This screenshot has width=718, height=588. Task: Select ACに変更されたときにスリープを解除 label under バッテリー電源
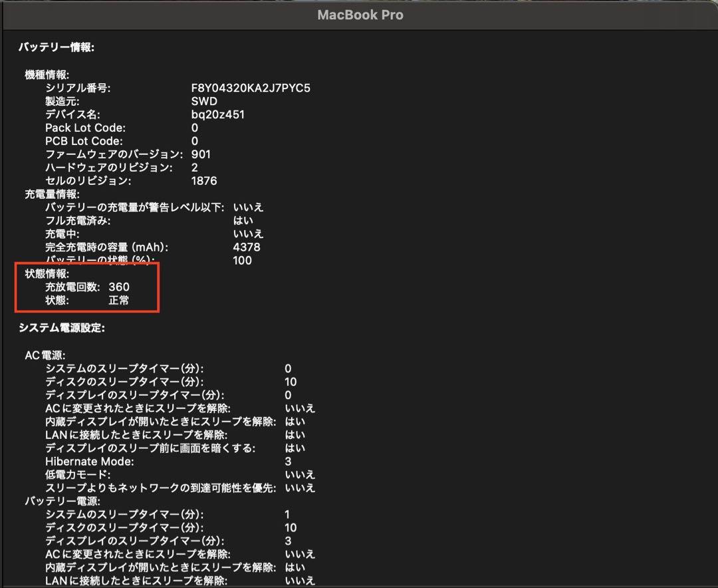(138, 555)
